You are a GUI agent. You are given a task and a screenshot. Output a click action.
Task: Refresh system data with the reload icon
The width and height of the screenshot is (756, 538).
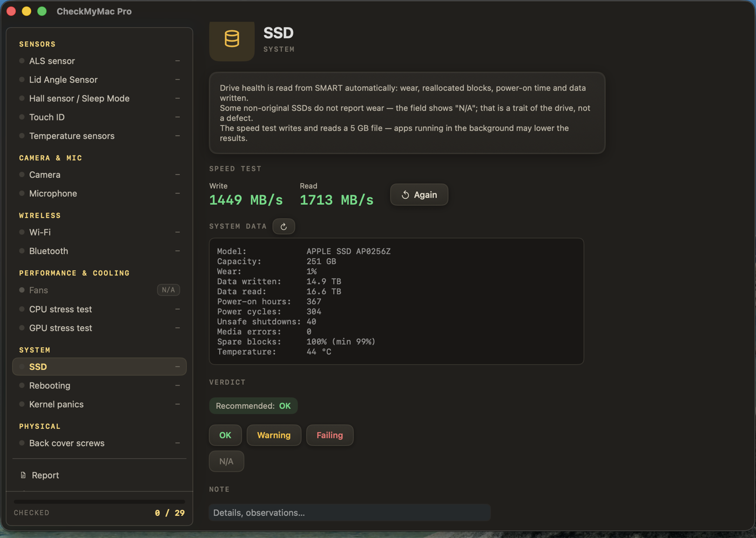[x=283, y=226]
